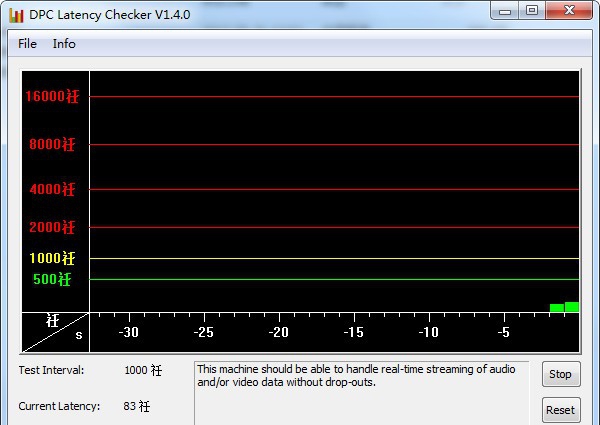The image size is (600, 425).
Task: Click the green 500 scale label
Action: coord(52,279)
